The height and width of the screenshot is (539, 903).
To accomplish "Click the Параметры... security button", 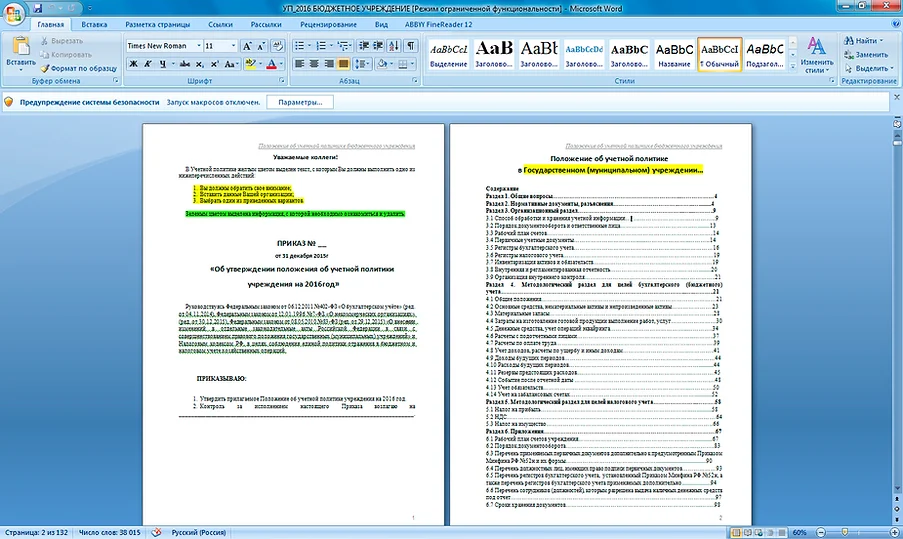I will point(300,102).
